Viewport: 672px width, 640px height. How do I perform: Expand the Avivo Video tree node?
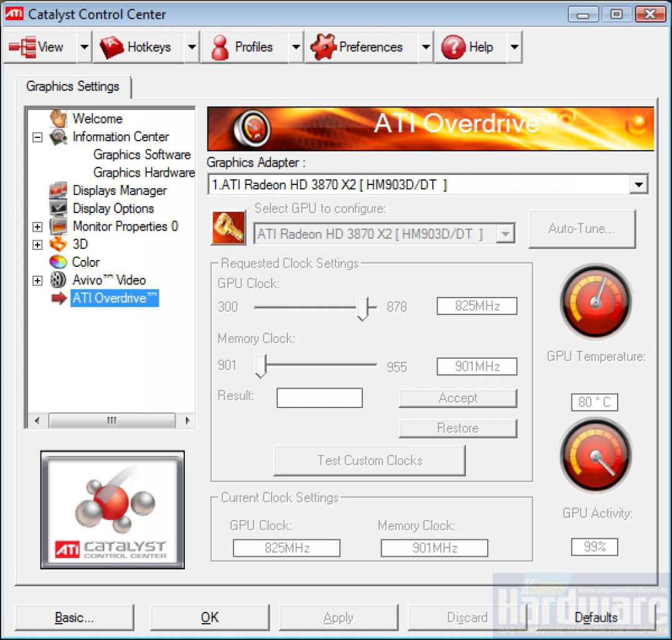(37, 281)
